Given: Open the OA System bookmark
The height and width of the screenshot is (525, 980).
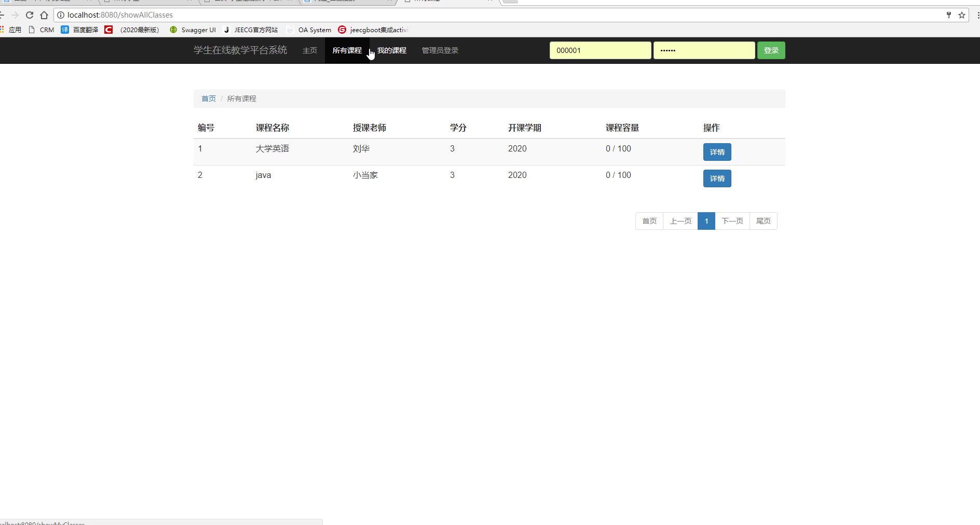Looking at the screenshot, I should 309,30.
